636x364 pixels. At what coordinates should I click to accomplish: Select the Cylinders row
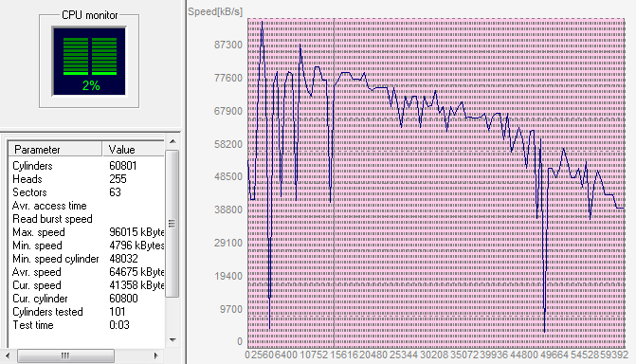click(x=87, y=166)
